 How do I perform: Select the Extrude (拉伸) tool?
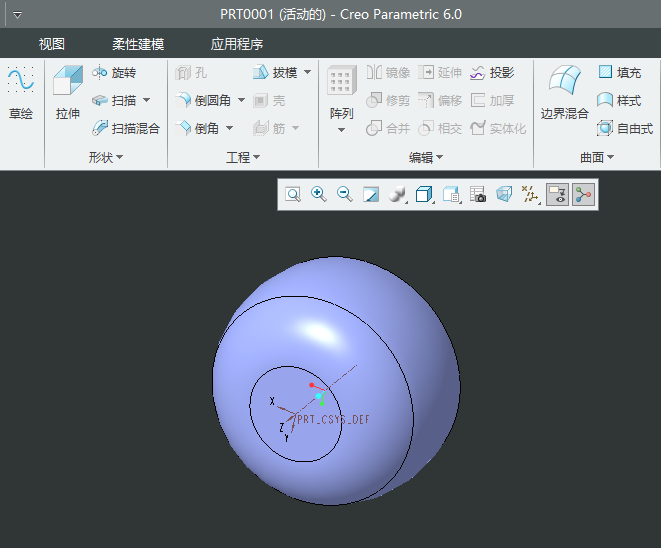(67, 92)
